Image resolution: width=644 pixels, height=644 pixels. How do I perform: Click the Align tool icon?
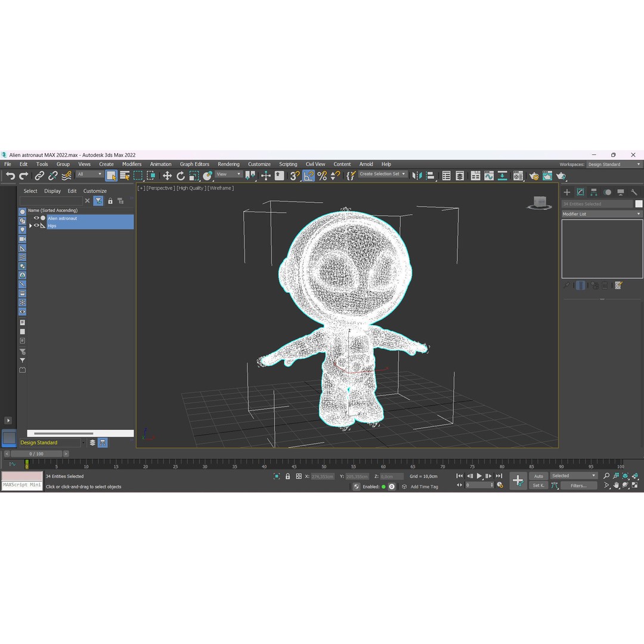(x=431, y=176)
